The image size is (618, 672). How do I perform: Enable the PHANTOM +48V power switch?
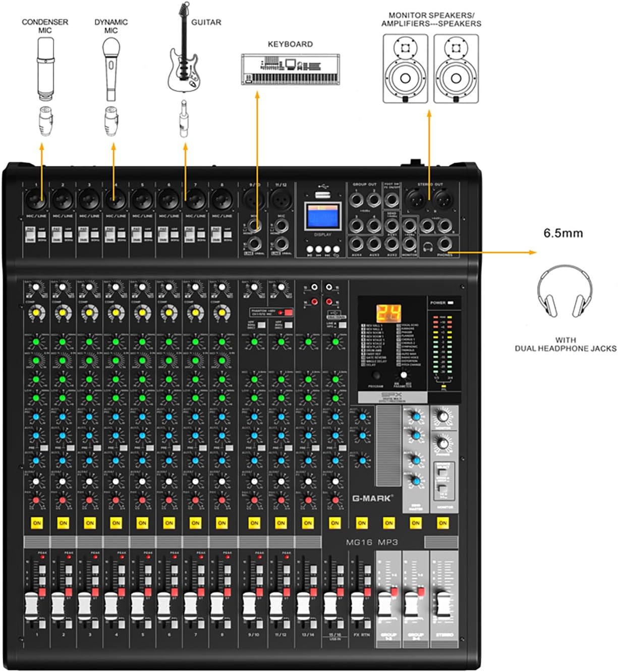[x=288, y=313]
